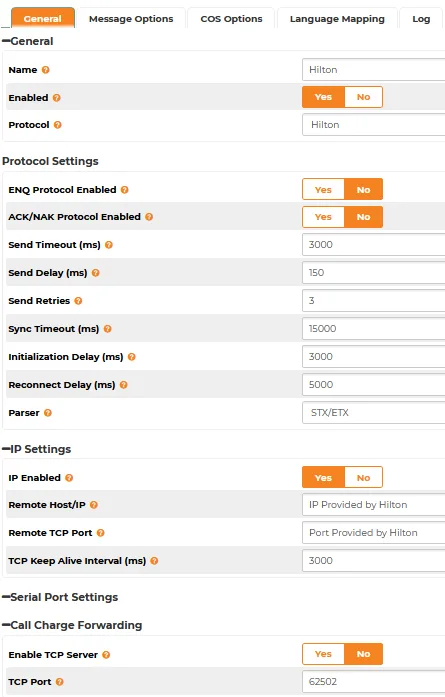Set Enable TCP Server to Yes
The width and height of the screenshot is (445, 697).
(x=323, y=654)
